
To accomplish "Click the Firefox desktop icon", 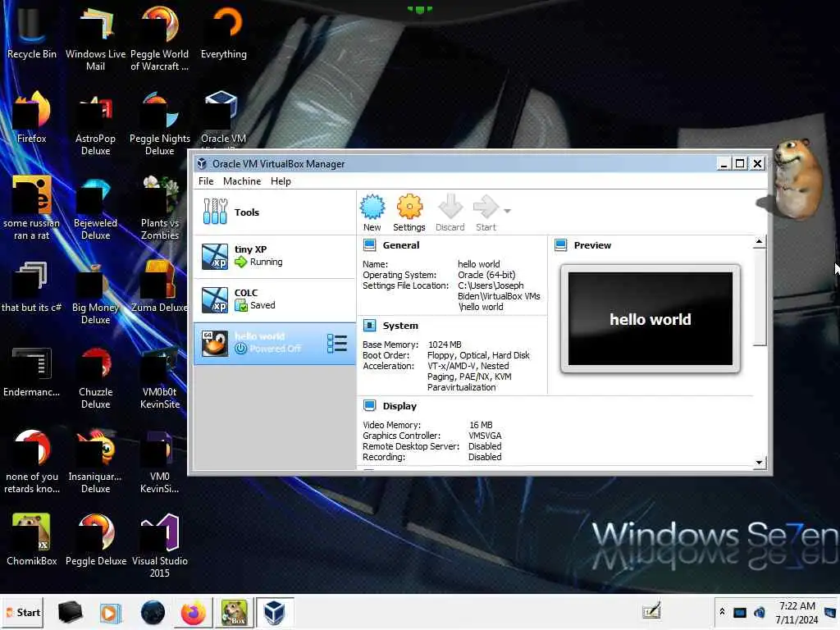I will point(32,116).
